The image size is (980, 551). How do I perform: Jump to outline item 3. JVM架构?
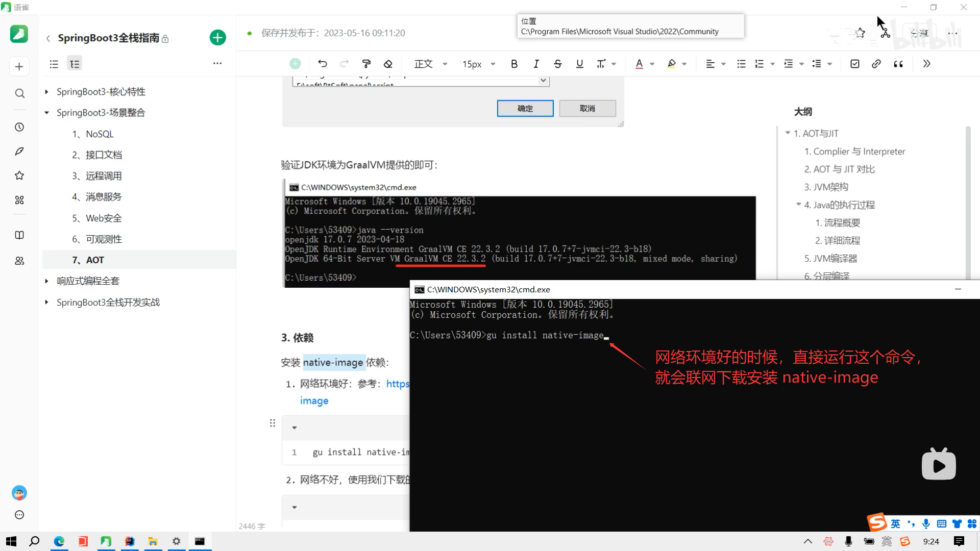coord(826,187)
